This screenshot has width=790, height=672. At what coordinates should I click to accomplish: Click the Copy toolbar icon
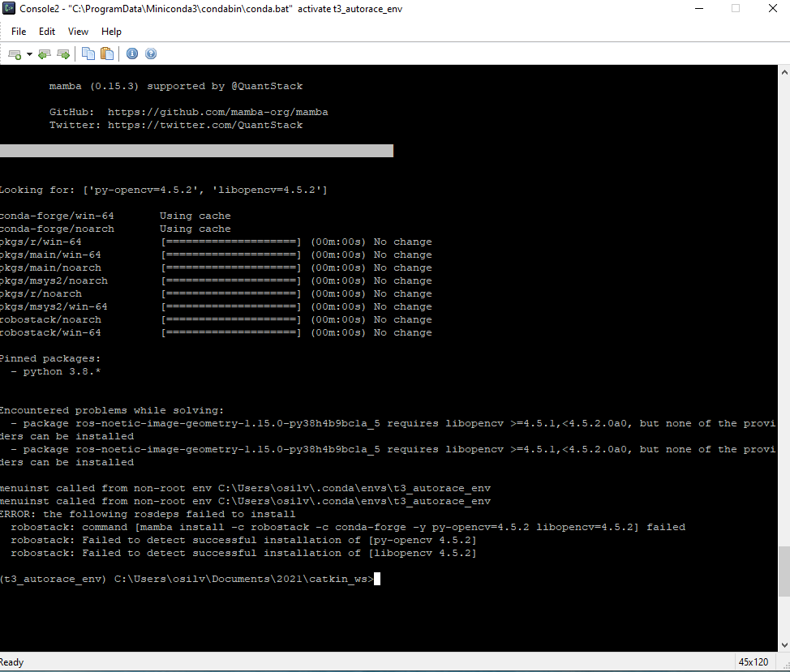88,54
